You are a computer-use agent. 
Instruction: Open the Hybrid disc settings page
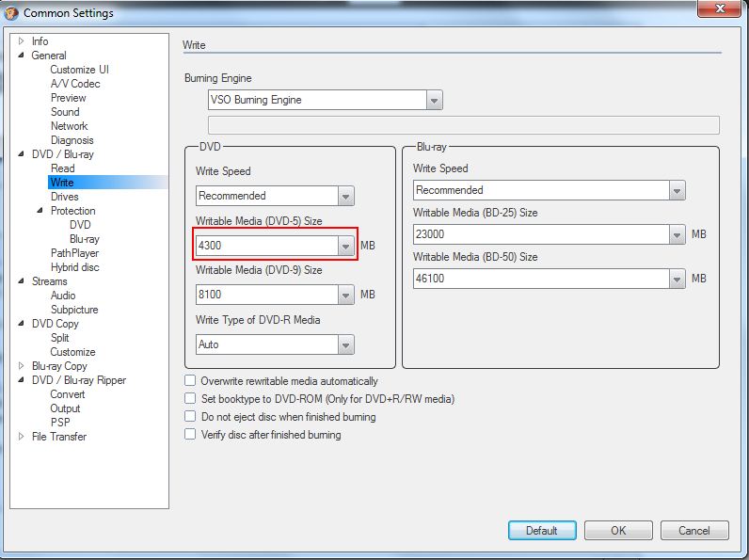tap(75, 267)
